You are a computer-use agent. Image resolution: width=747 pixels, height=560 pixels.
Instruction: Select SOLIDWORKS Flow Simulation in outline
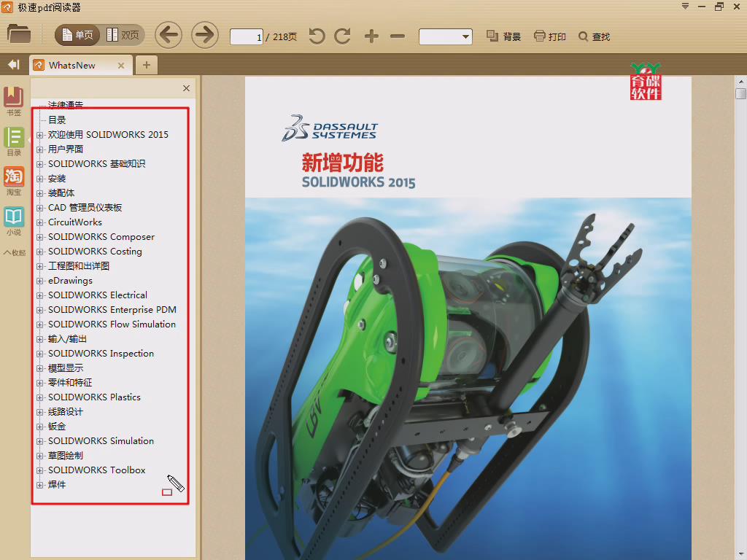[x=112, y=324]
